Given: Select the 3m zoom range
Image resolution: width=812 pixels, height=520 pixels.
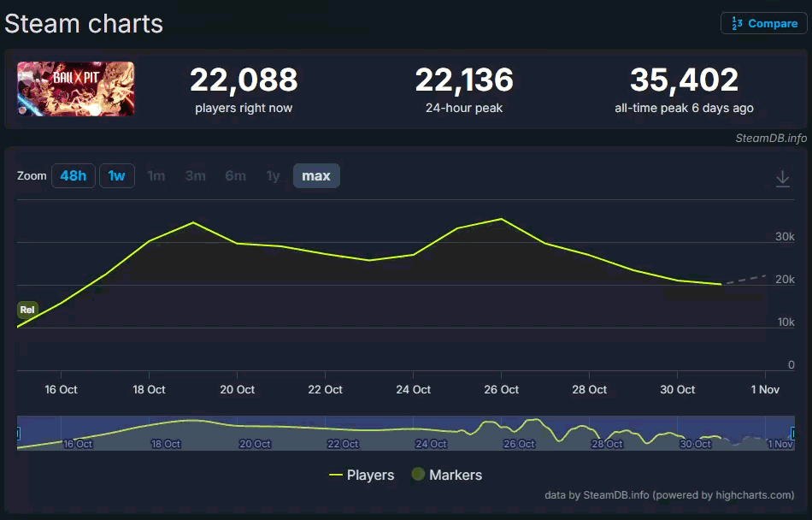Looking at the screenshot, I should tap(195, 175).
